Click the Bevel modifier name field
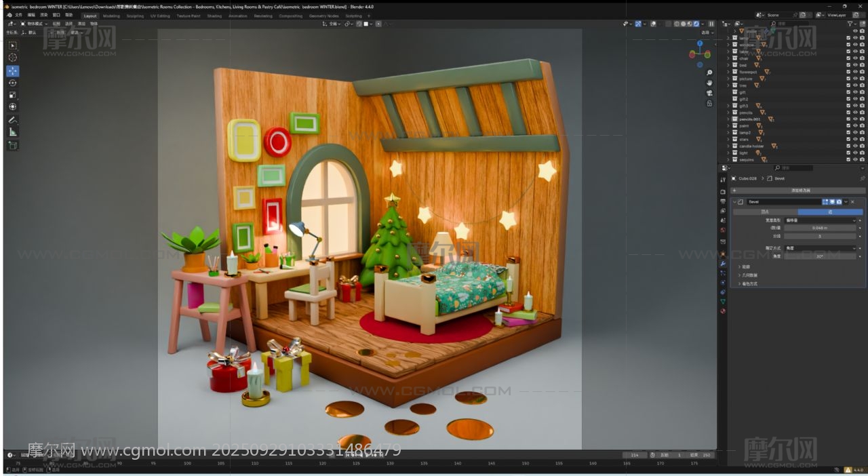The width and height of the screenshot is (868, 476). pos(783,201)
